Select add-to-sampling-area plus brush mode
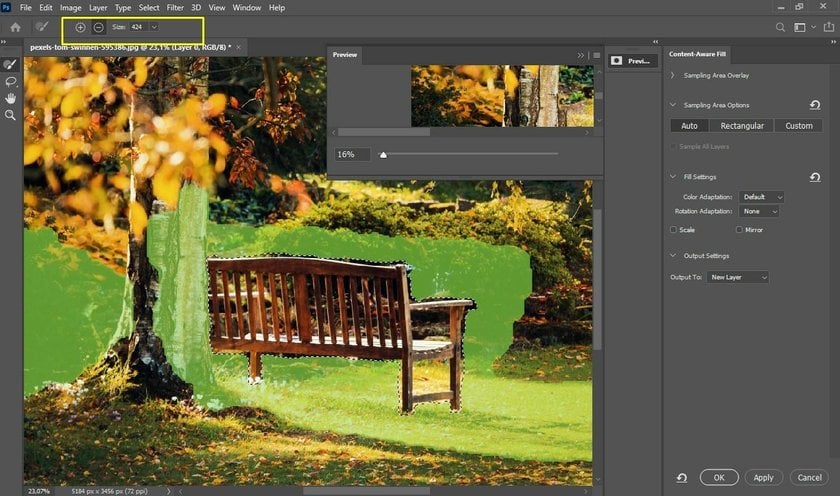The width and height of the screenshot is (840, 496). [x=80, y=27]
